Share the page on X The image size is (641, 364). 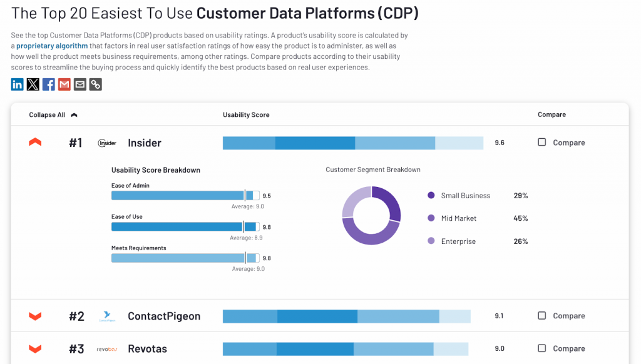click(x=33, y=84)
